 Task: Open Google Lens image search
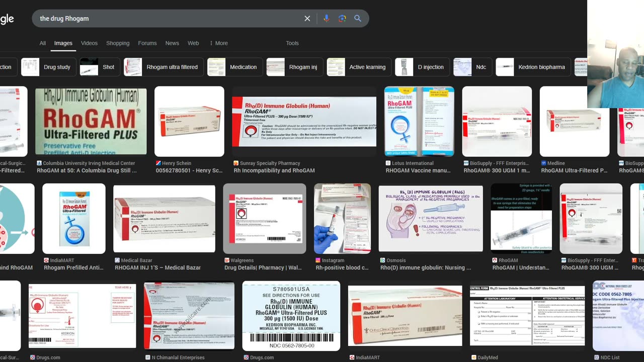(342, 19)
